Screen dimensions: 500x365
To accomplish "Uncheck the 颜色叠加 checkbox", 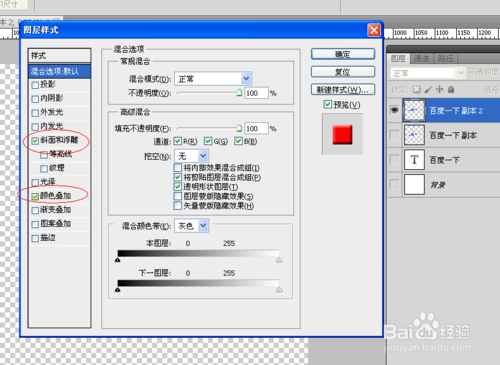I will pyautogui.click(x=35, y=197).
